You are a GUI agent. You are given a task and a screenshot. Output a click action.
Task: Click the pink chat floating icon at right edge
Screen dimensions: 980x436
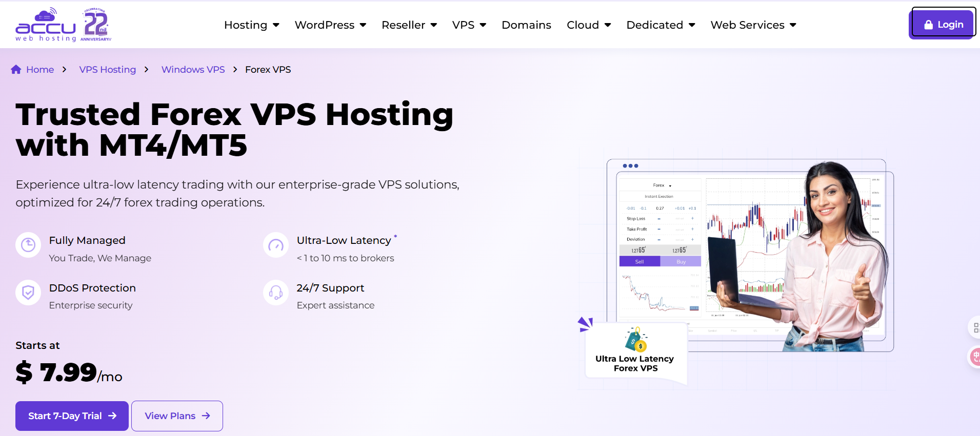tap(974, 357)
